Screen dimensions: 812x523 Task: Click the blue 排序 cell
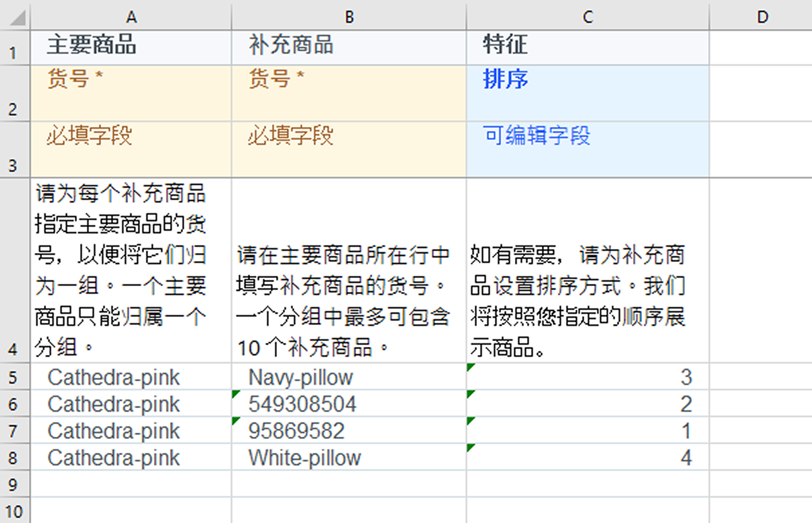(x=505, y=79)
